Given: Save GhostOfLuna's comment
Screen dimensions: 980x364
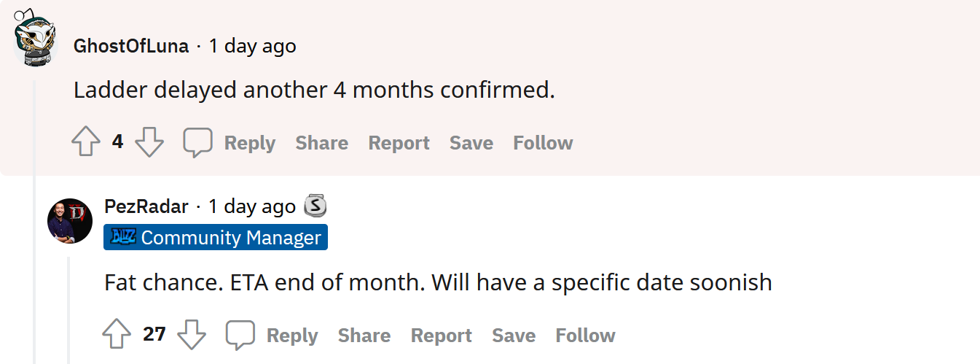Looking at the screenshot, I should pyautogui.click(x=471, y=143).
